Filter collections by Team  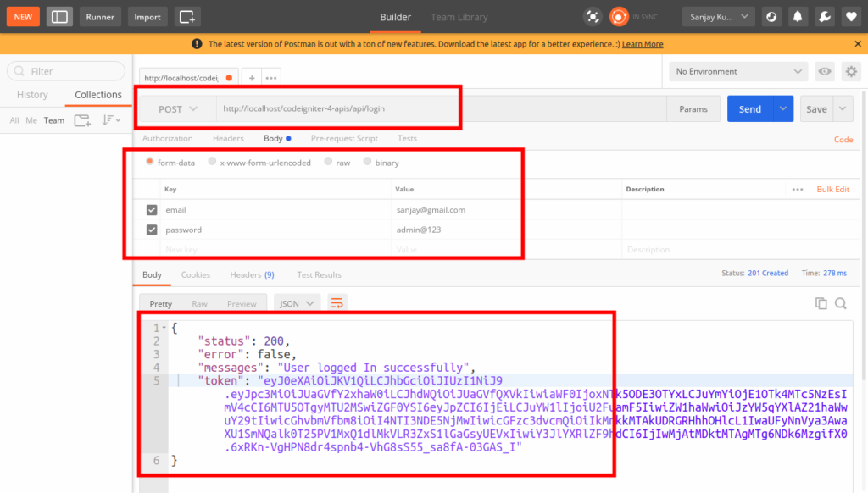click(54, 120)
